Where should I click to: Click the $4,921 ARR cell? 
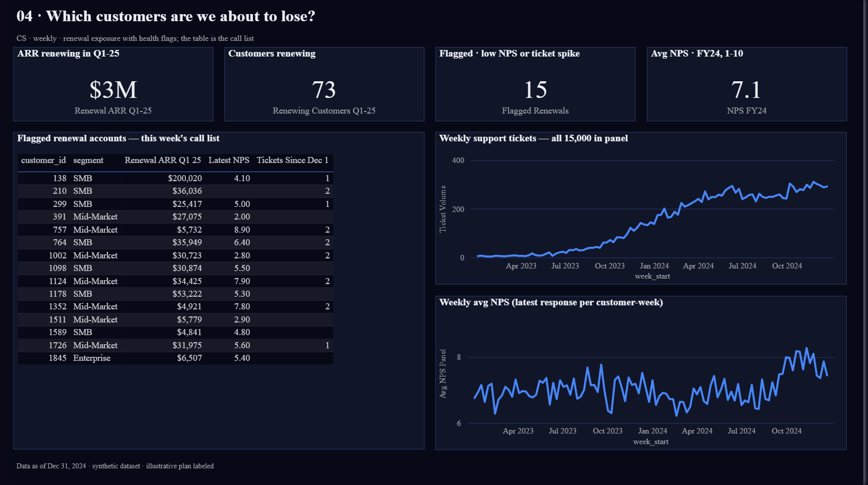coord(189,306)
